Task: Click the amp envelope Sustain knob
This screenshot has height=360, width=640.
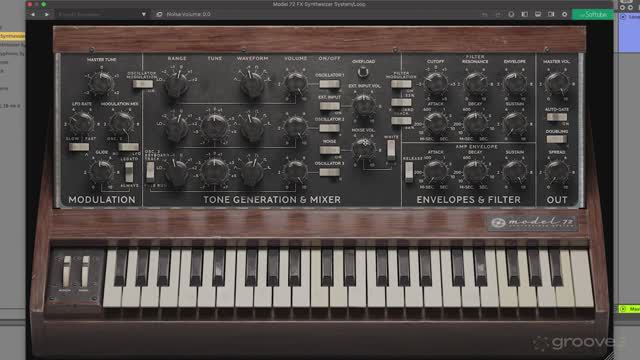Action: 515,172
